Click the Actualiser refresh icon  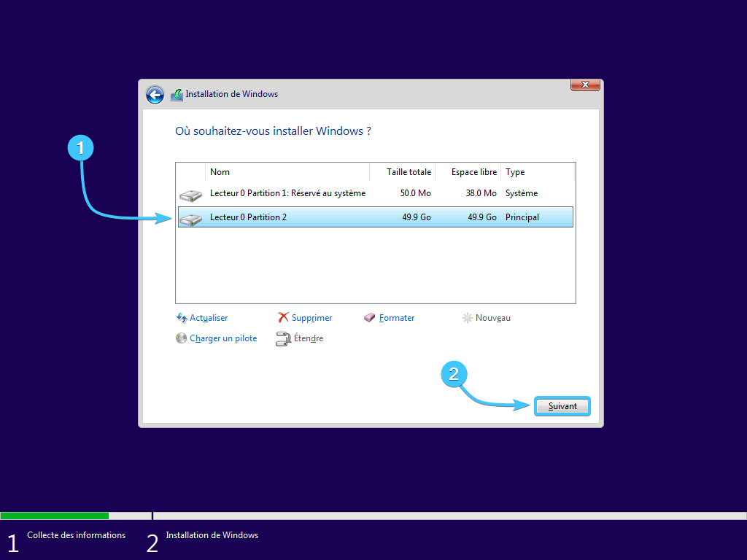182,318
